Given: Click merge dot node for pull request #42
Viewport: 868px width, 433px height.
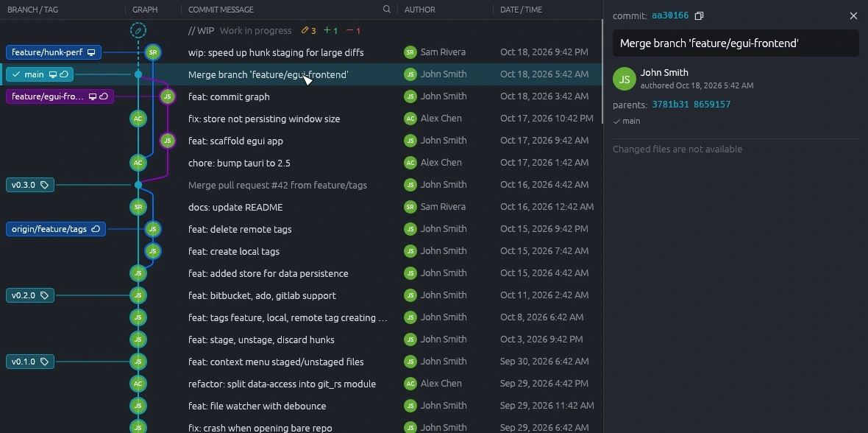Looking at the screenshot, I should pyautogui.click(x=138, y=185).
